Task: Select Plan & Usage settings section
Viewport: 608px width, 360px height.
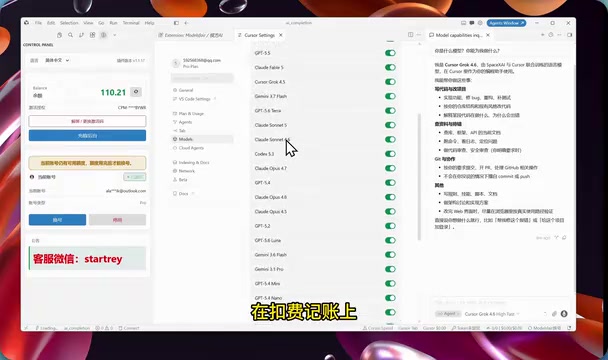Action: pos(188,113)
